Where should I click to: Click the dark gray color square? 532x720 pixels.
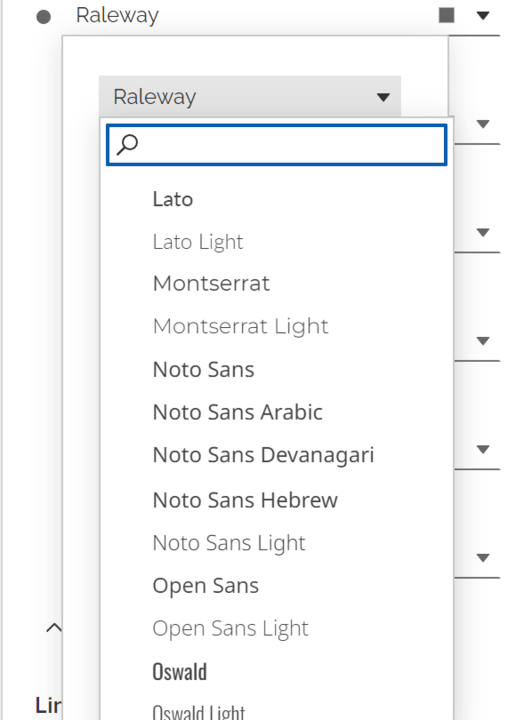[447, 15]
